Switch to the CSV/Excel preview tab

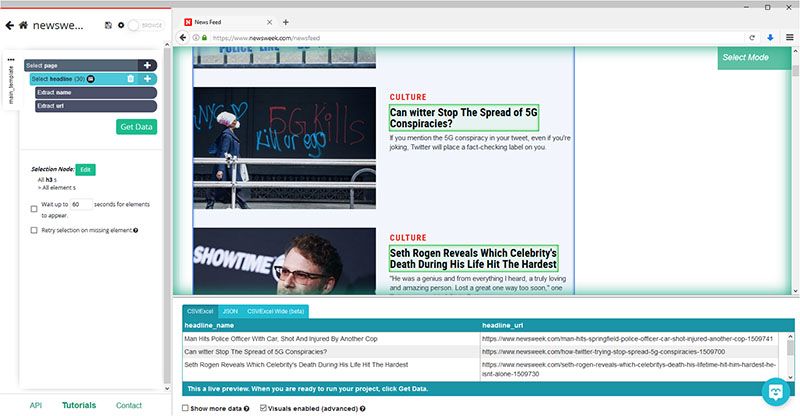click(200, 311)
